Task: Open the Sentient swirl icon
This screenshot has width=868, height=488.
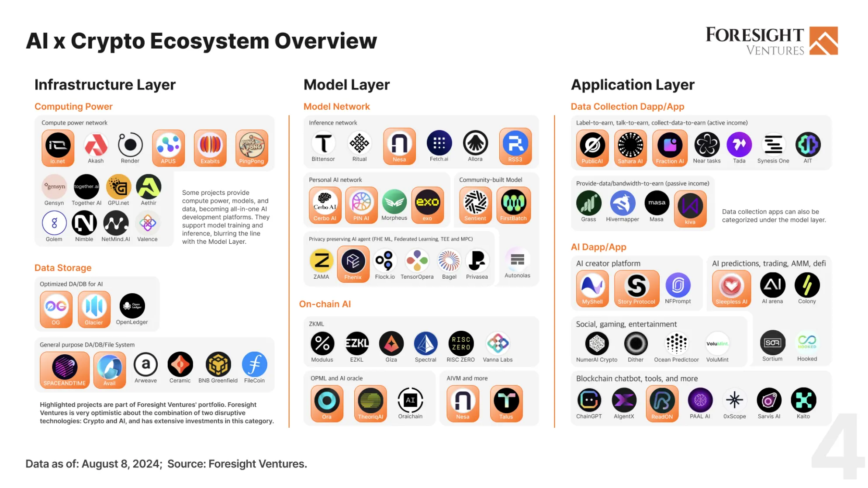Action: (x=475, y=202)
